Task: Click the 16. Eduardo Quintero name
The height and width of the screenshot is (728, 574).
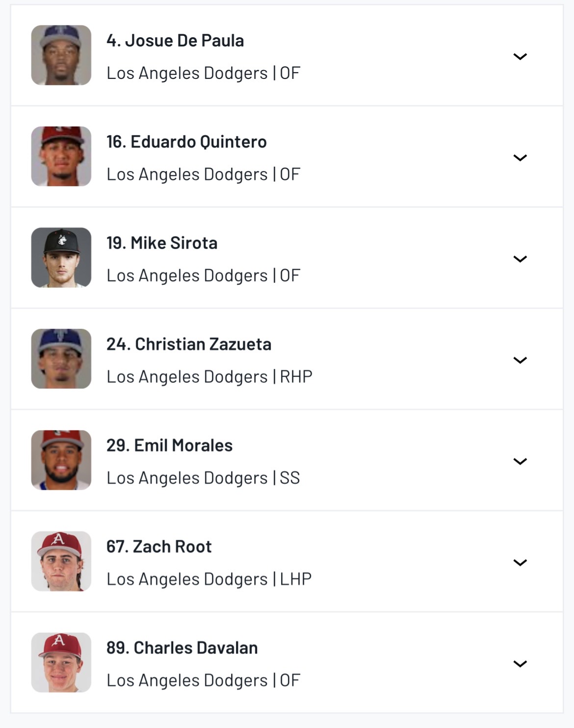Action: 186,142
